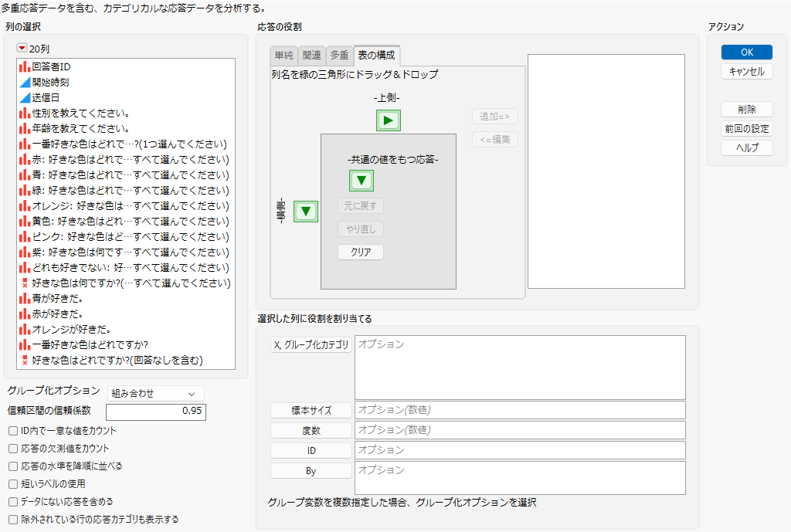
Task: Click the 信頼区間の信頼係数 field showing 0.95
Action: pyautogui.click(x=156, y=412)
